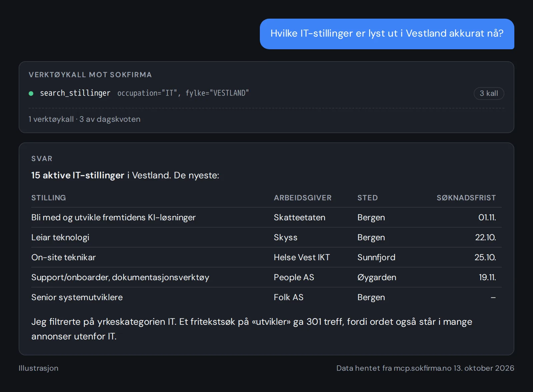Click deadline '01.11.'
Screen dimensions: 533x392
click(487, 217)
